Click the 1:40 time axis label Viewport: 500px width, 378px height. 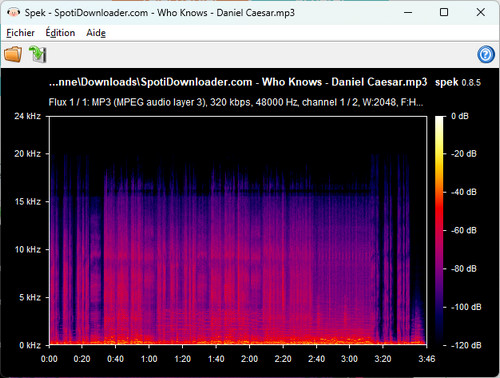216,359
